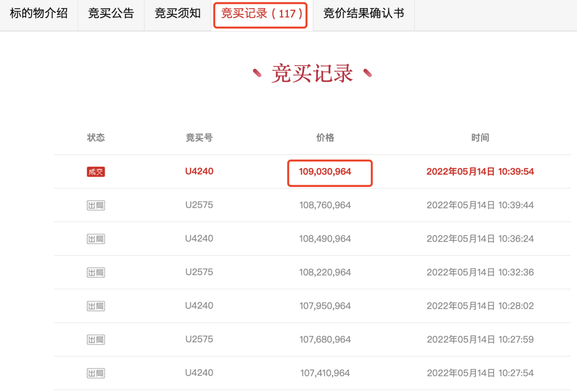The image size is (577, 392).
Task: Click the 出局 badge beside price 107,680,964
Action: click(x=96, y=340)
